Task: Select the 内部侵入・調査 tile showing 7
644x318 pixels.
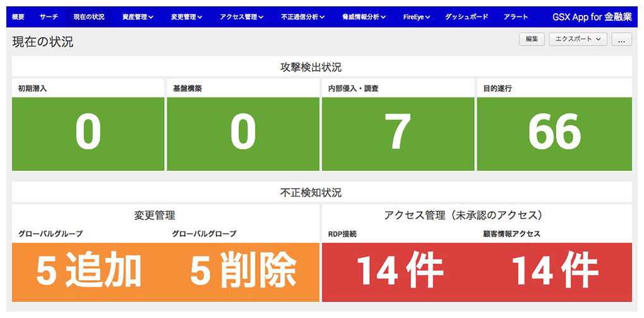Action: (x=398, y=133)
